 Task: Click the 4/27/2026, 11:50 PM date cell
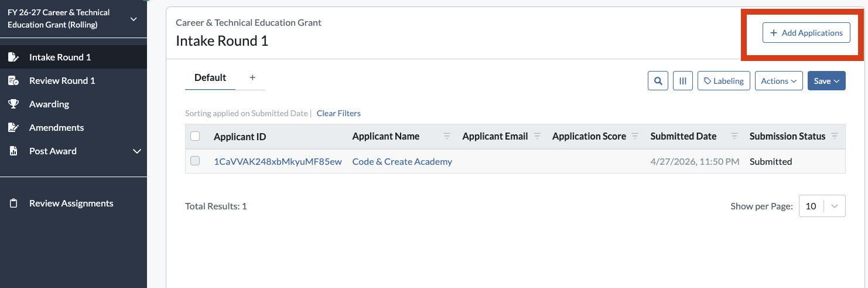click(x=695, y=161)
